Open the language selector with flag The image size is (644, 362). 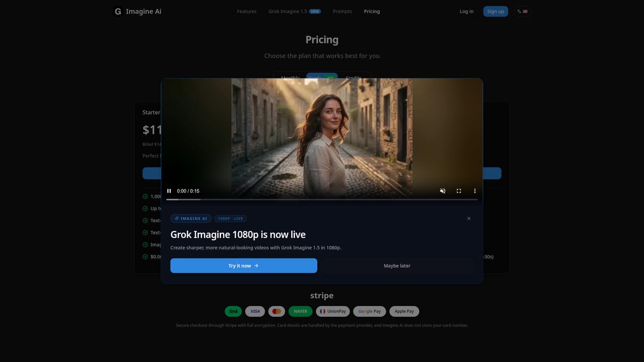[522, 11]
